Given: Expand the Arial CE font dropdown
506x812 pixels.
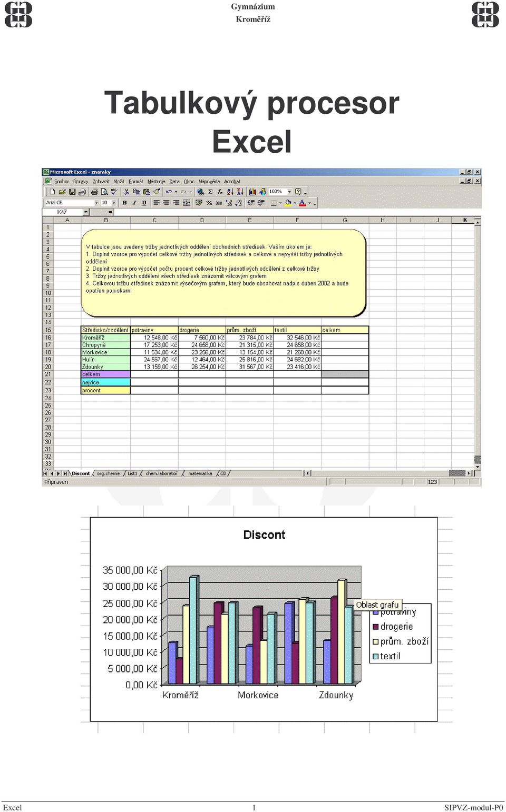Looking at the screenshot, I should (x=96, y=203).
